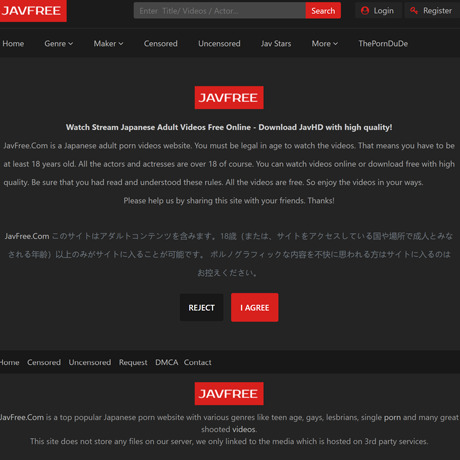The width and height of the screenshot is (460, 460).
Task: Click the JavFree.Com name in the footer description
Action: pos(22,417)
